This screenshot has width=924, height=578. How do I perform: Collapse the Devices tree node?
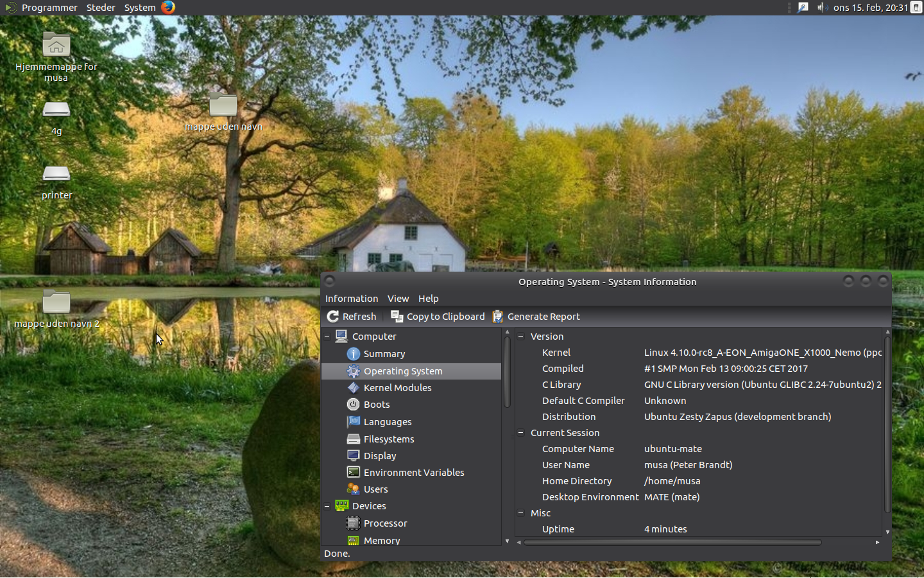point(327,506)
